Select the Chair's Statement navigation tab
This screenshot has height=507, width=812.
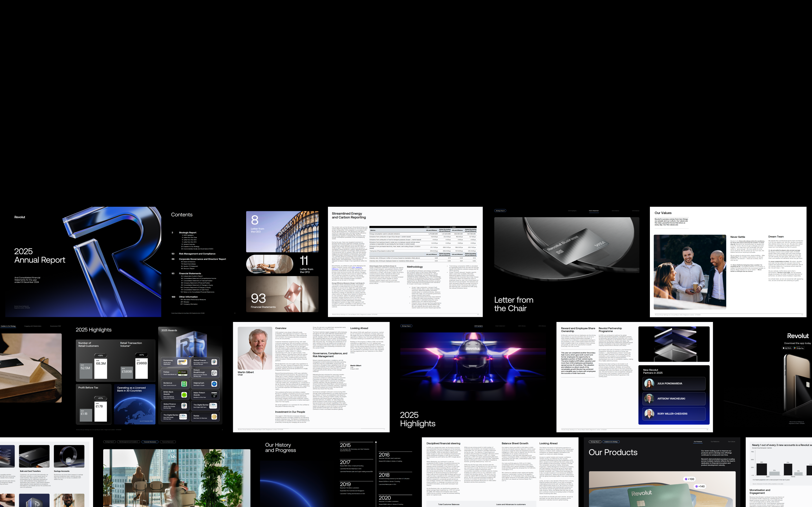coord(593,211)
